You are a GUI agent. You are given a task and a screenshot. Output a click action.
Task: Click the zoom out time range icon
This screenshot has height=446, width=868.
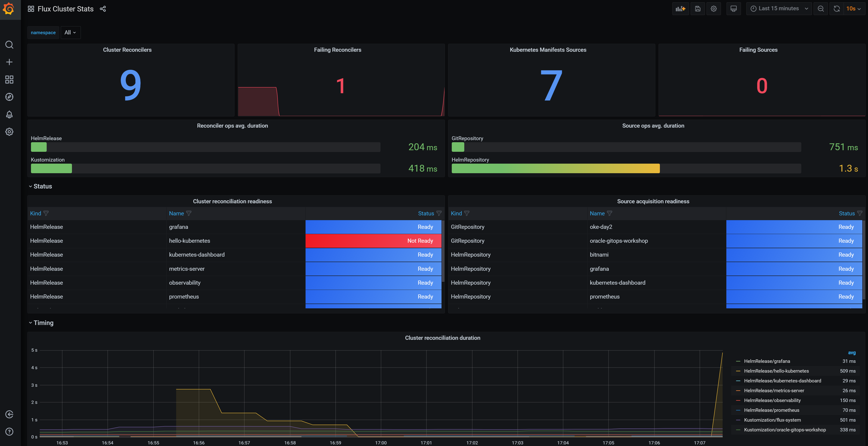[x=821, y=9]
